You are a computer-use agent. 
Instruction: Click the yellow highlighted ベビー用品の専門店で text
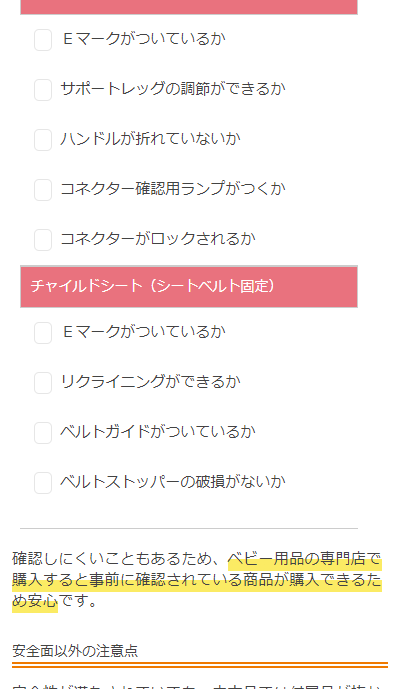(304, 559)
